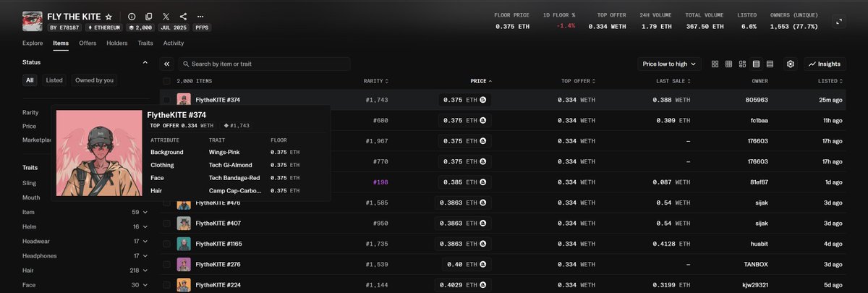Open collection info icon
868x293 pixels.
click(132, 17)
